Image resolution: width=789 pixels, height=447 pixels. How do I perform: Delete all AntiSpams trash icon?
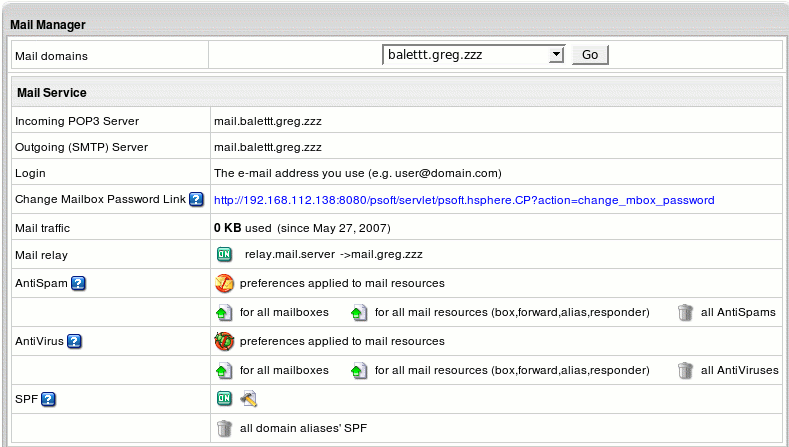685,313
